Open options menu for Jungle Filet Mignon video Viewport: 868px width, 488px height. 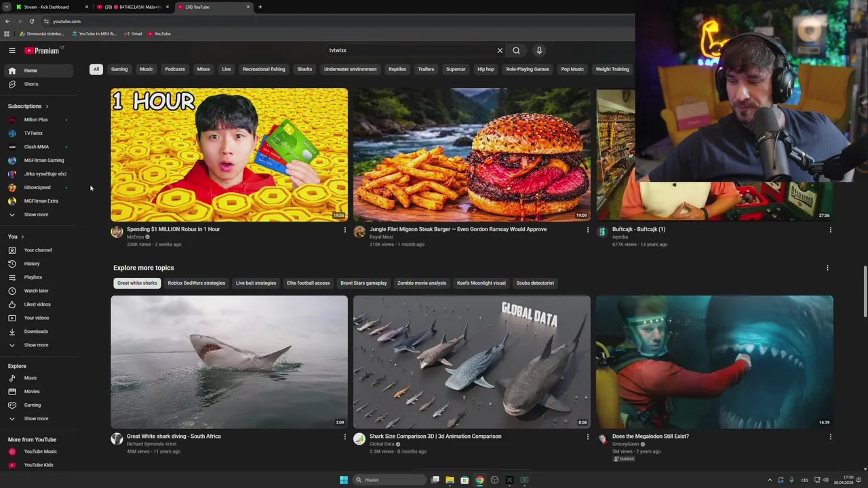[587, 230]
